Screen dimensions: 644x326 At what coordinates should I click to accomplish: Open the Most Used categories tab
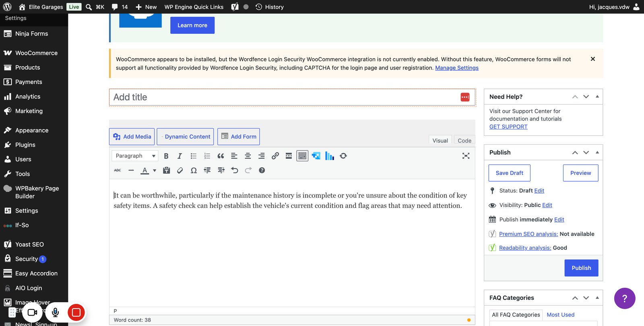pyautogui.click(x=560, y=315)
